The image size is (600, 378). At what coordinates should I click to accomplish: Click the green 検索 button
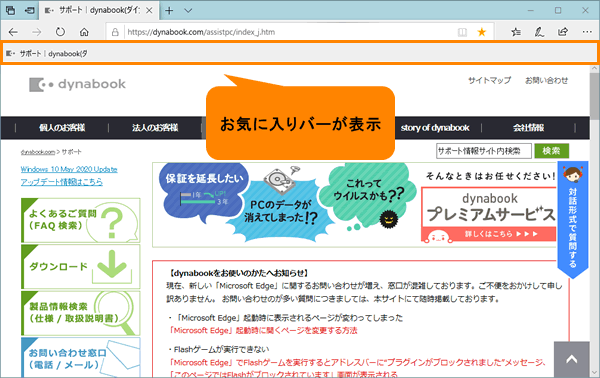(x=551, y=151)
